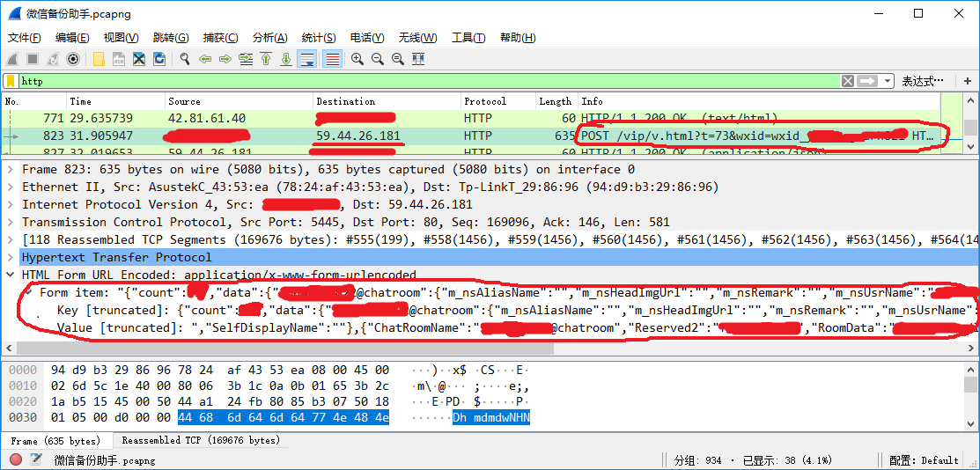This screenshot has height=470, width=980.
Task: Open the 分析(A) menu
Action: [x=270, y=38]
